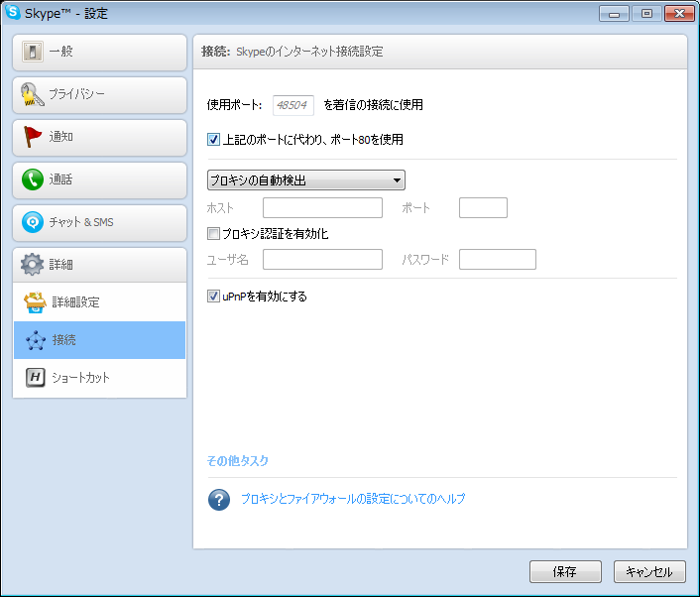Click the red flag 通知 icon
The width and height of the screenshot is (700, 597).
[32, 137]
